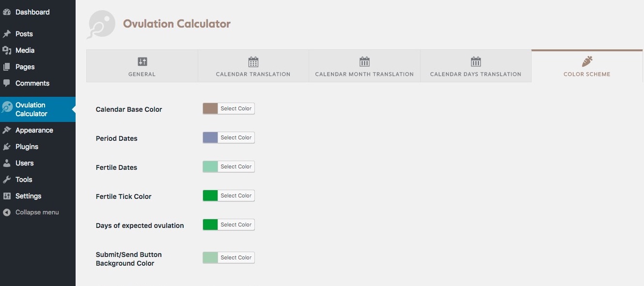
Task: Click the Calendar Translation tab calendar icon
Action: pos(253,61)
